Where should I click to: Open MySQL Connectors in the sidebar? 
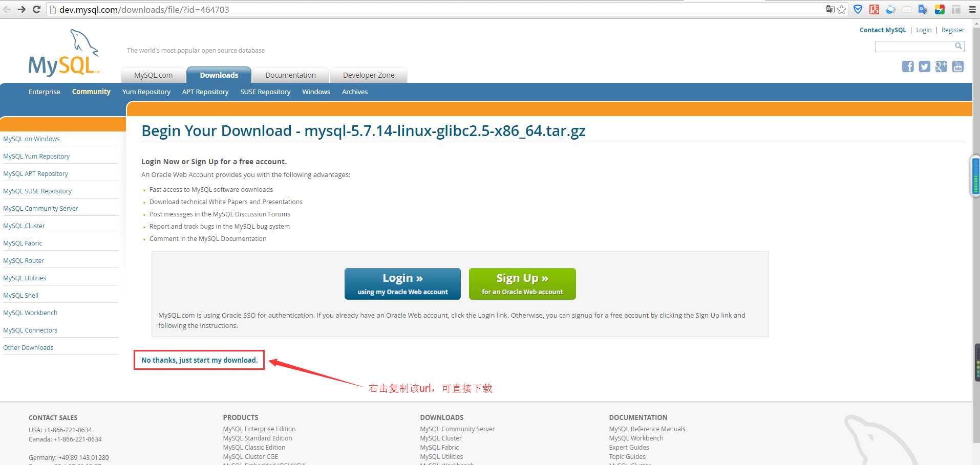30,330
